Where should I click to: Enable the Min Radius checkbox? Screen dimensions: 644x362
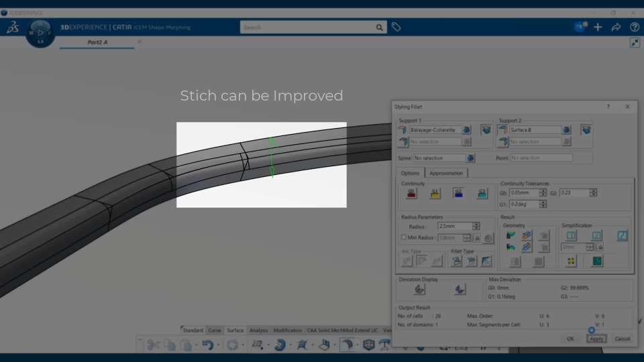tap(404, 237)
